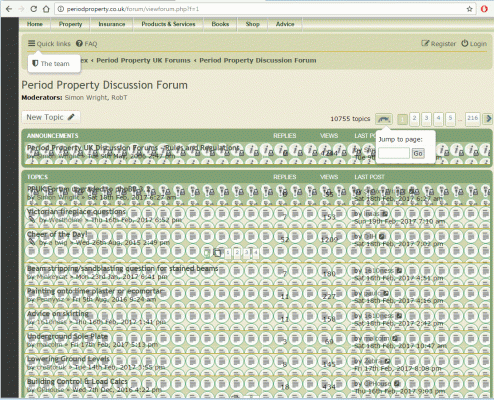This screenshot has height=400, width=494.
Task: Open Lowering Ground Levels topic
Action: click(x=68, y=359)
